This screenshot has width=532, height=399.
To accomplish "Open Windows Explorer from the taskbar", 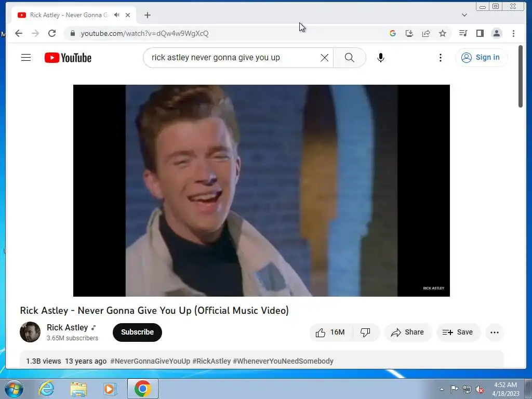I will tap(78, 389).
